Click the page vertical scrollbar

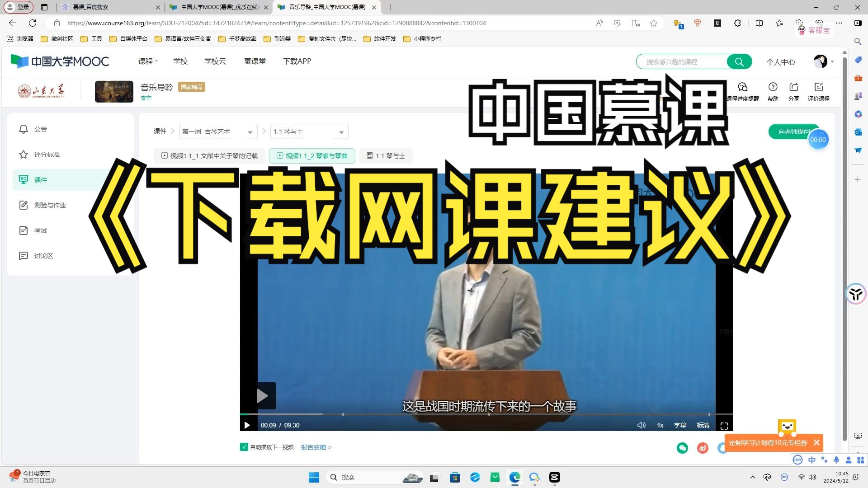(x=844, y=249)
